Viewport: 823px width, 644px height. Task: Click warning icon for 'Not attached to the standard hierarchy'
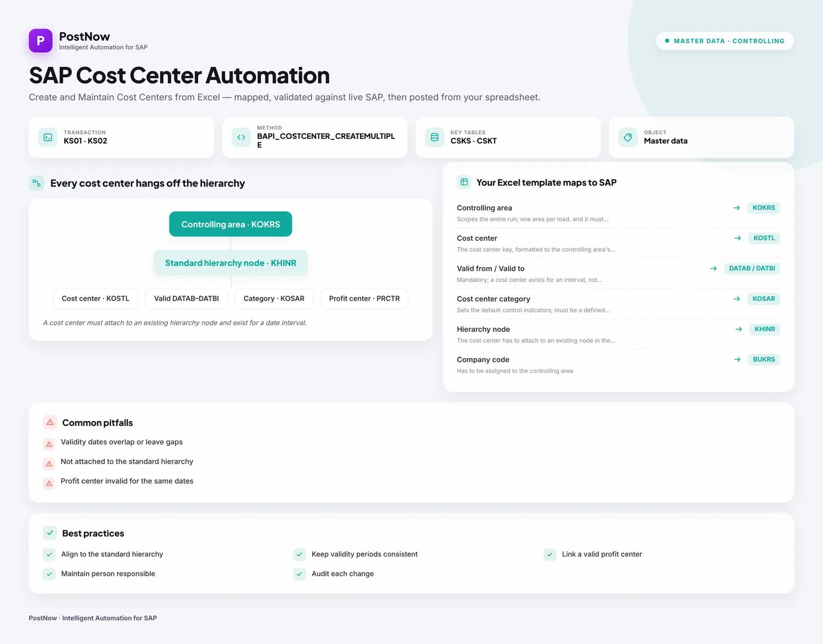click(x=49, y=464)
